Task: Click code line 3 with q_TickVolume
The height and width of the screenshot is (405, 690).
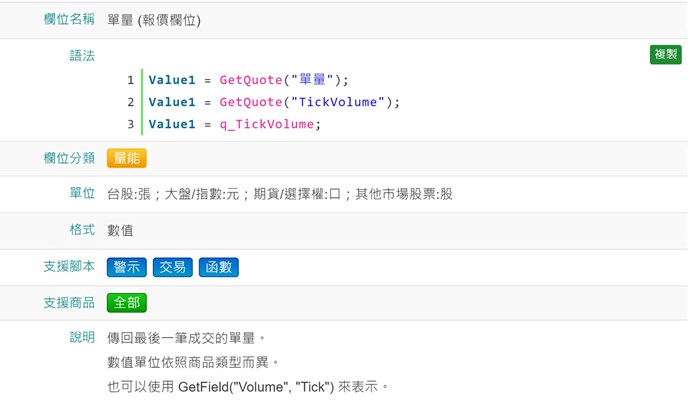Action: click(x=234, y=124)
